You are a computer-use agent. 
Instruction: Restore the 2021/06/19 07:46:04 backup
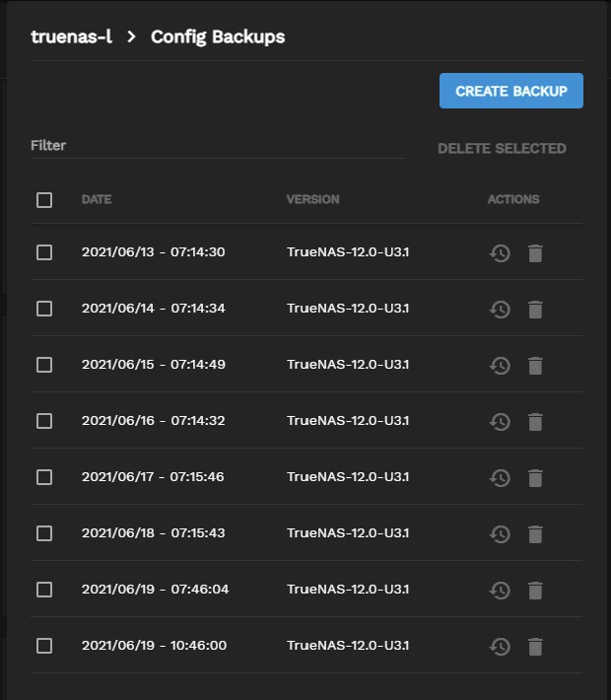(x=500, y=591)
